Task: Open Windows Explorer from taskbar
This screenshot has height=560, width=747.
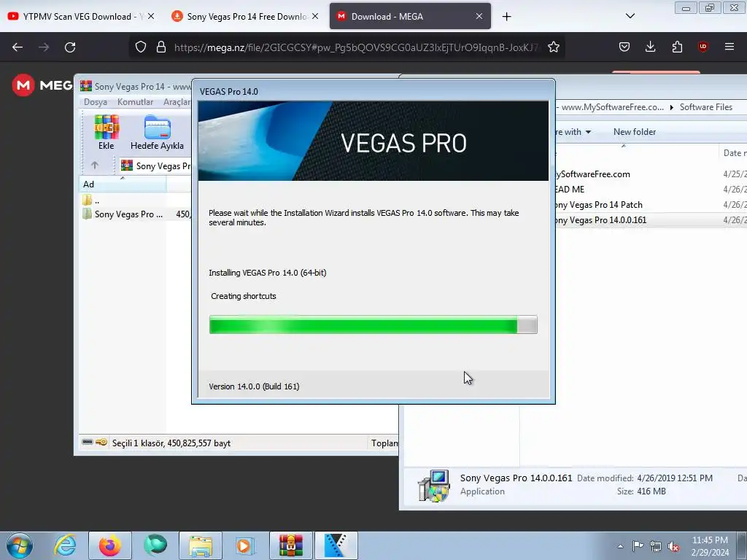Action: 201,545
